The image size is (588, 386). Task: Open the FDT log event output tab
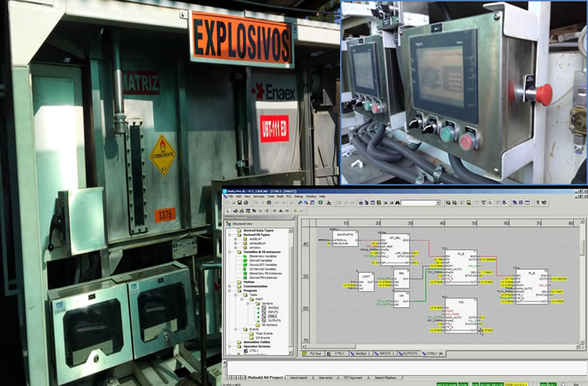(353, 378)
